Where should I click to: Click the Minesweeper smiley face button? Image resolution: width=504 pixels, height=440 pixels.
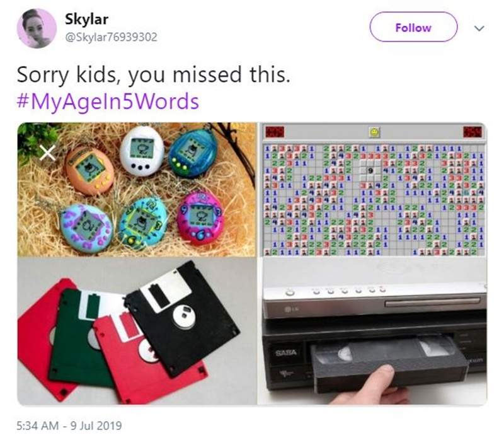(374, 132)
